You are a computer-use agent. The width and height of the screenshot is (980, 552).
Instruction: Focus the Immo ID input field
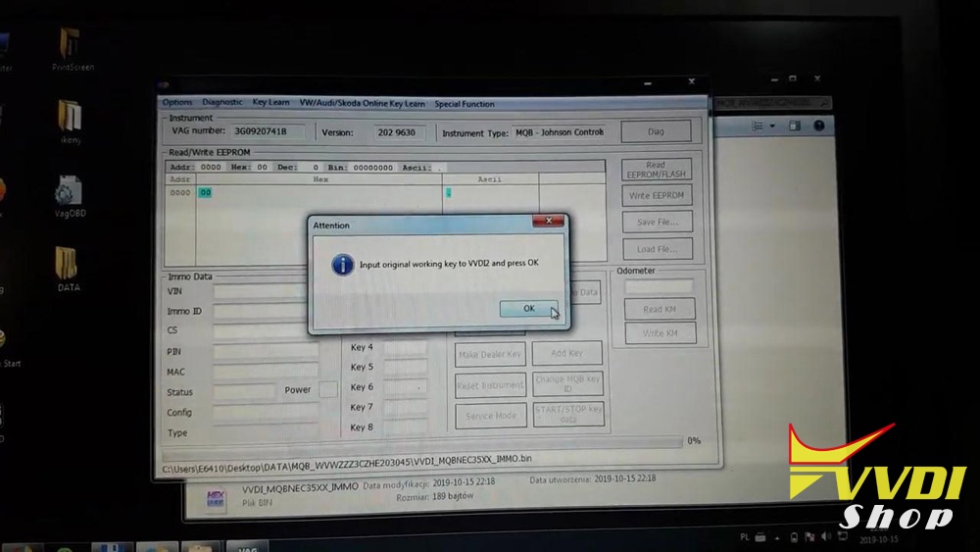(260, 311)
